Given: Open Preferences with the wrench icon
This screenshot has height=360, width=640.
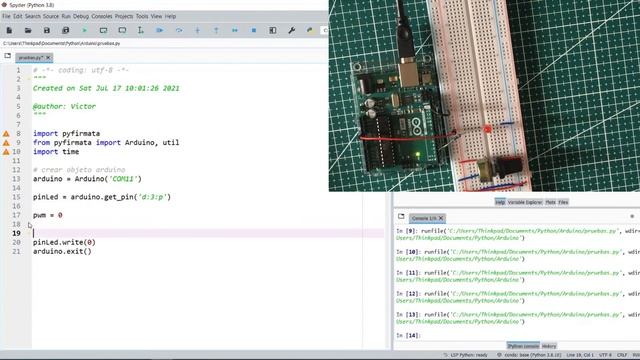Looking at the screenshot, I should point(291,30).
